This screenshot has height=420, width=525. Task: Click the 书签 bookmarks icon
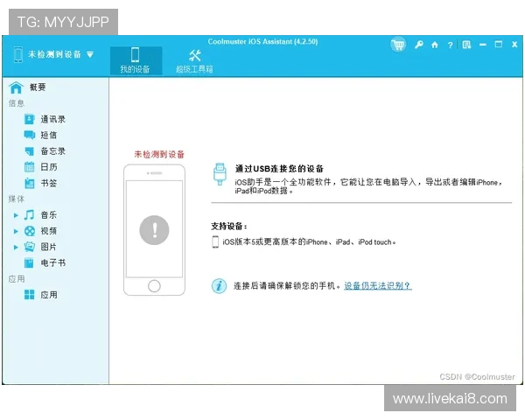(x=30, y=183)
